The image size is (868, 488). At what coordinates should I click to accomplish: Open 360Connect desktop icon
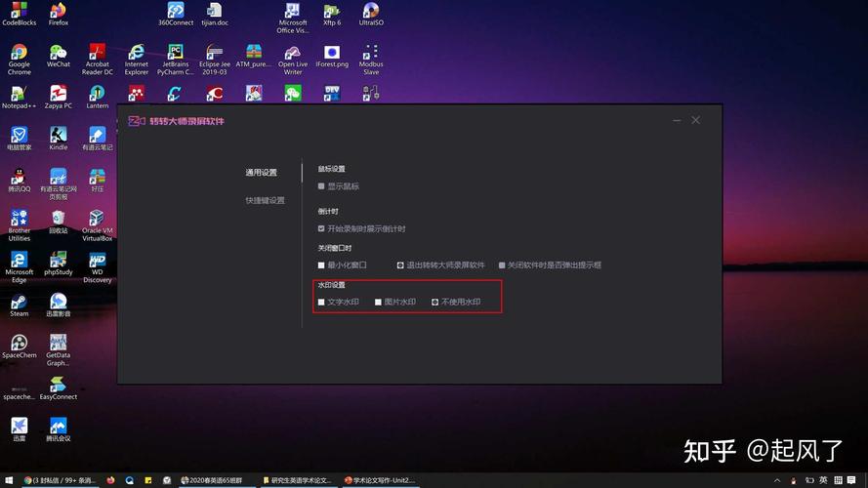pyautogui.click(x=176, y=14)
